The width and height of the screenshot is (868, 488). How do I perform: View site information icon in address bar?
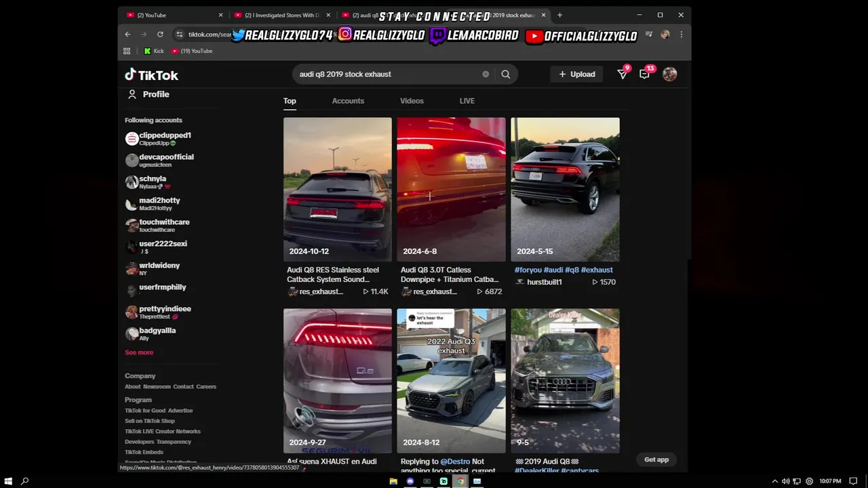tap(179, 35)
